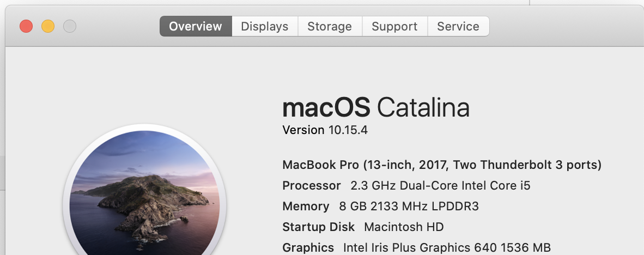Open the Displays tab

click(x=264, y=26)
